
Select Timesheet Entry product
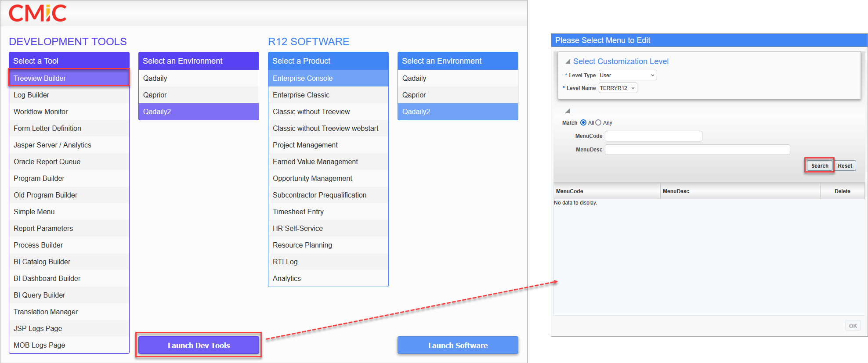click(328, 212)
